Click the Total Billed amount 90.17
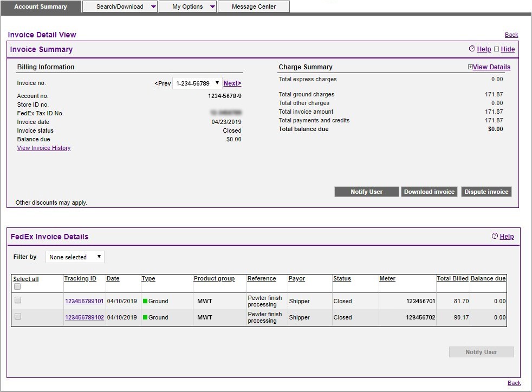The image size is (532, 392). pos(462,317)
